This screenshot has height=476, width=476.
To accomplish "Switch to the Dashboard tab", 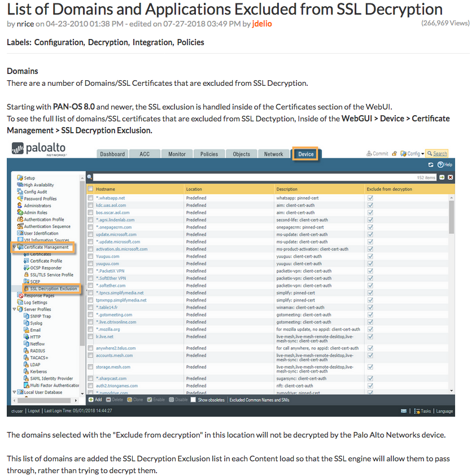I will [x=112, y=154].
